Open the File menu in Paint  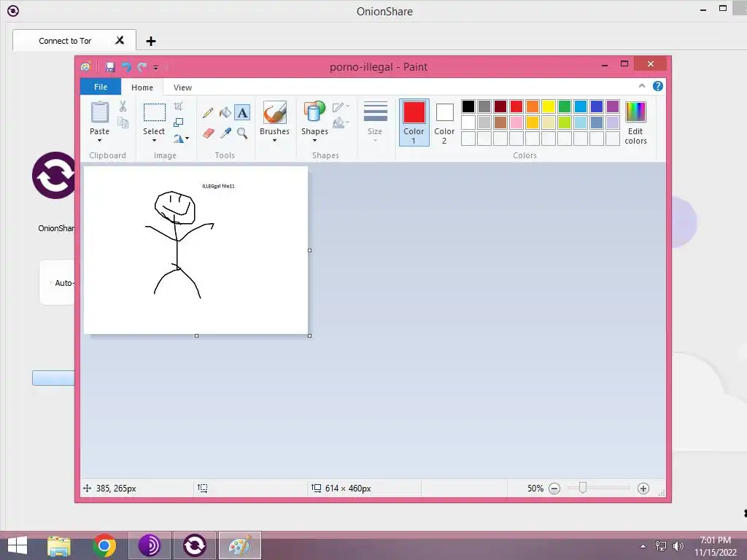[101, 87]
